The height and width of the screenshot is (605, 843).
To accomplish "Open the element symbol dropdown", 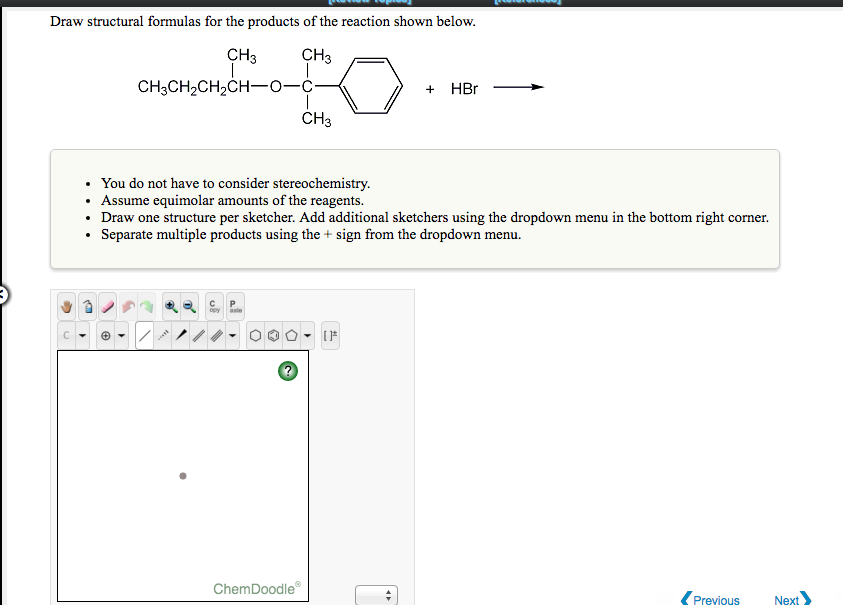I will (82, 334).
